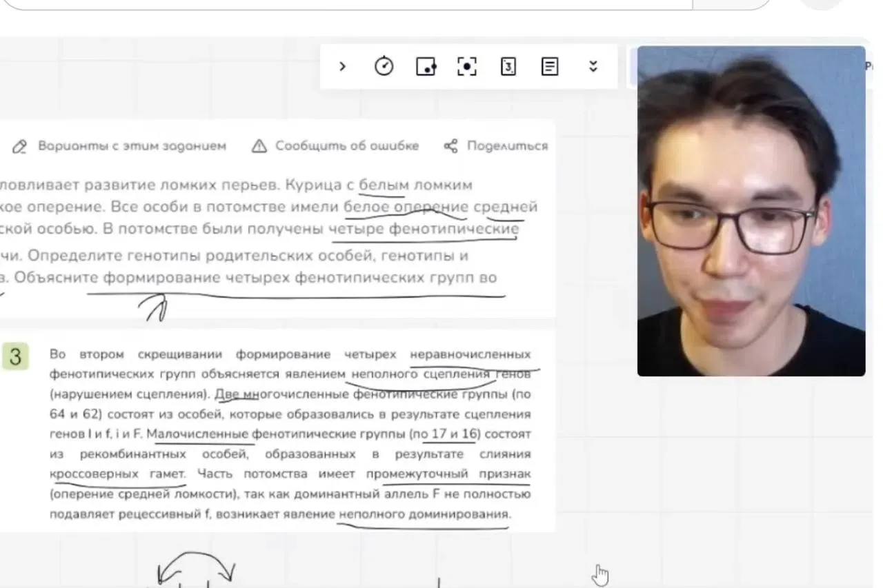Click the phrase "белым ломким"
The height and width of the screenshot is (588, 883).
pos(415,185)
